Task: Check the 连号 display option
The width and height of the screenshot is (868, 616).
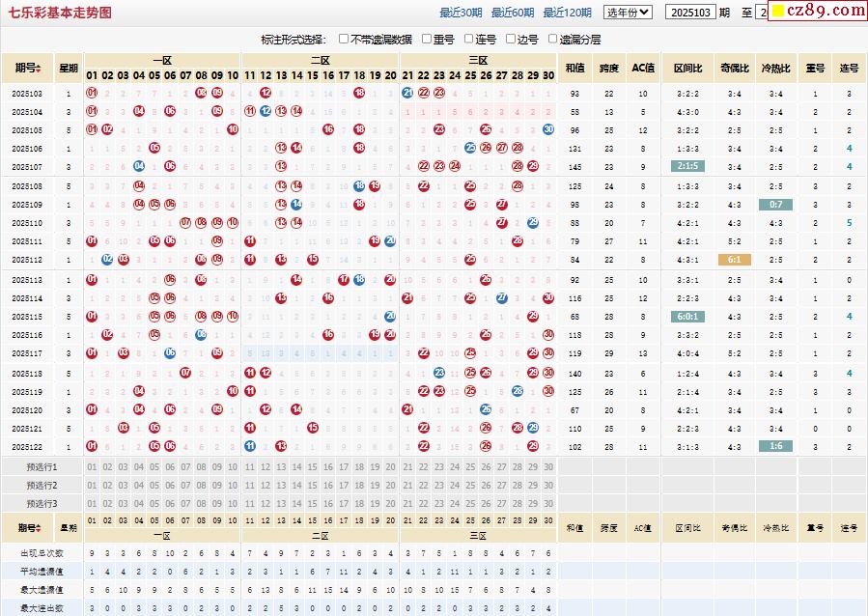Action: click(468, 40)
